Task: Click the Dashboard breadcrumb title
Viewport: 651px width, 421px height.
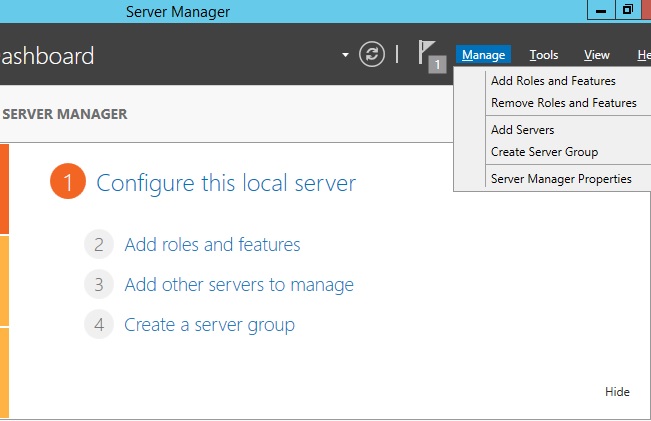Action: click(47, 56)
